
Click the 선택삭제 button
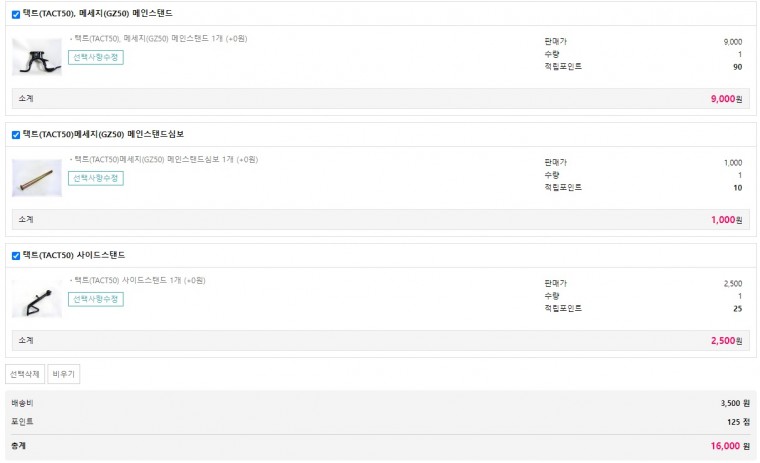tap(25, 374)
